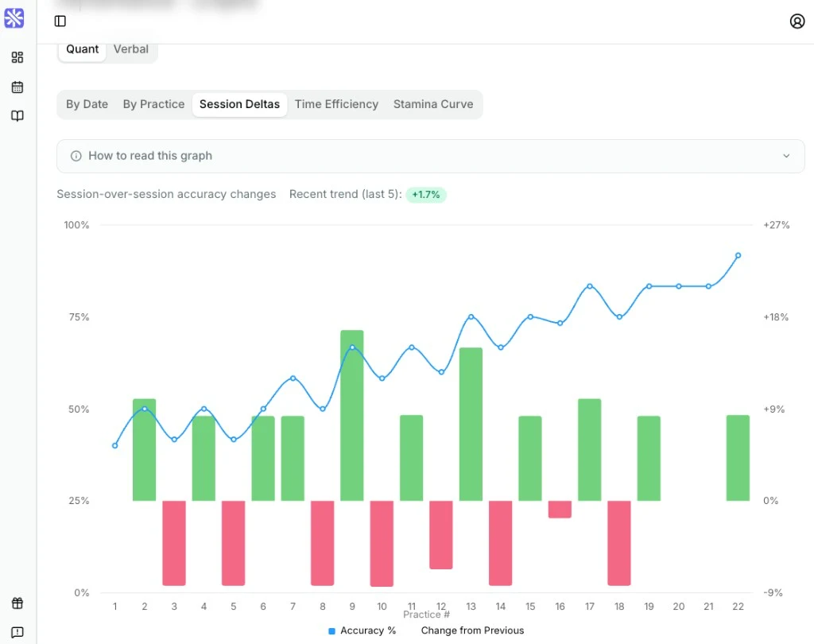Image resolution: width=814 pixels, height=644 pixels.
Task: Click the How to read this graph text
Action: click(x=150, y=156)
